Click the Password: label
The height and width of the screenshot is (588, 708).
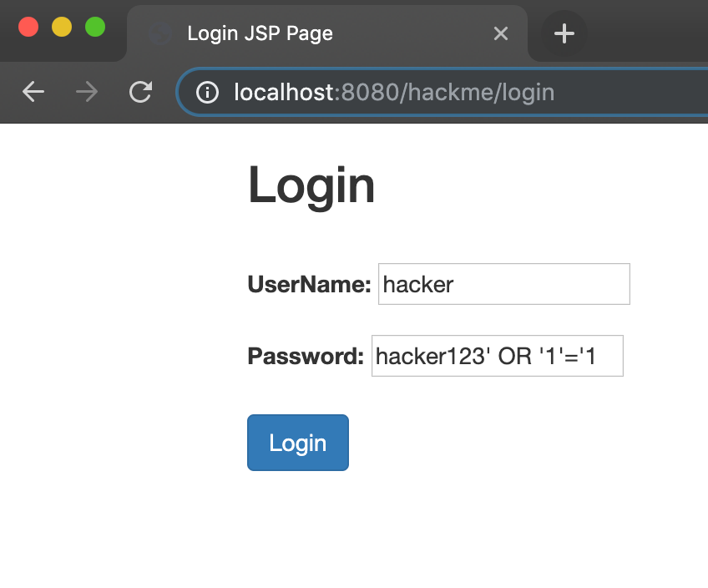click(x=306, y=356)
